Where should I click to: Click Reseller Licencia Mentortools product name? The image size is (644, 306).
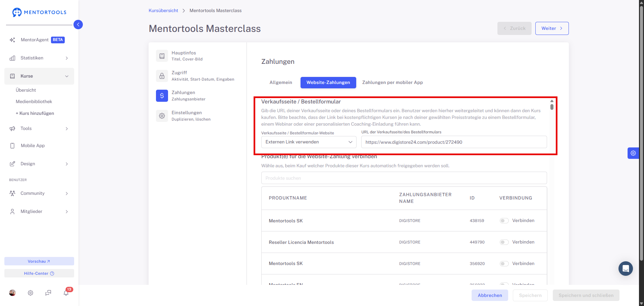301,243
